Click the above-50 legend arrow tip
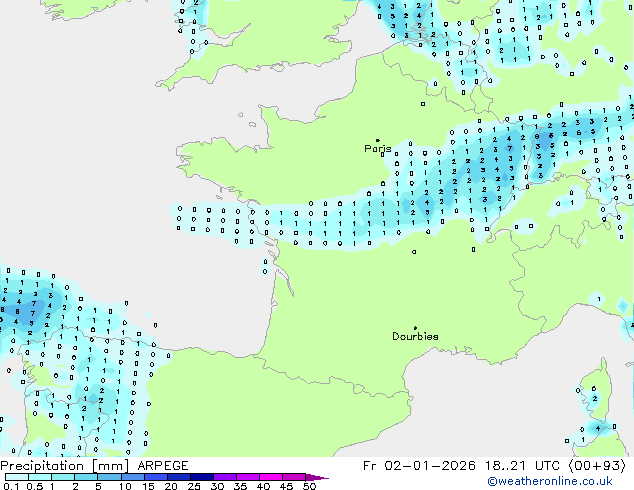Screen dimensions: 634x490 point(317,477)
